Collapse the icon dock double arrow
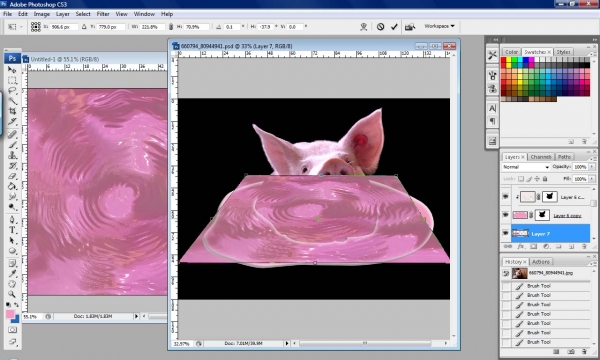 (x=496, y=39)
